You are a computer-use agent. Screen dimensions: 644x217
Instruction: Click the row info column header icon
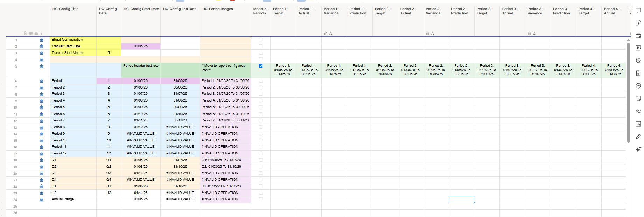(41, 34)
